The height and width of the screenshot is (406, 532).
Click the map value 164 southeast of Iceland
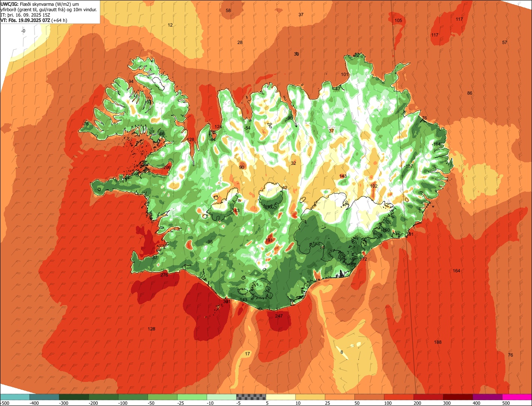[x=456, y=271]
